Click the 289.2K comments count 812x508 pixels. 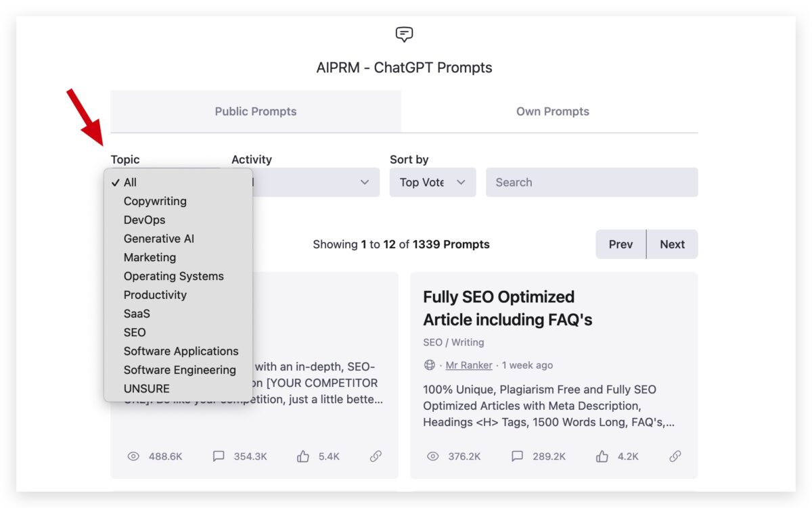549,457
